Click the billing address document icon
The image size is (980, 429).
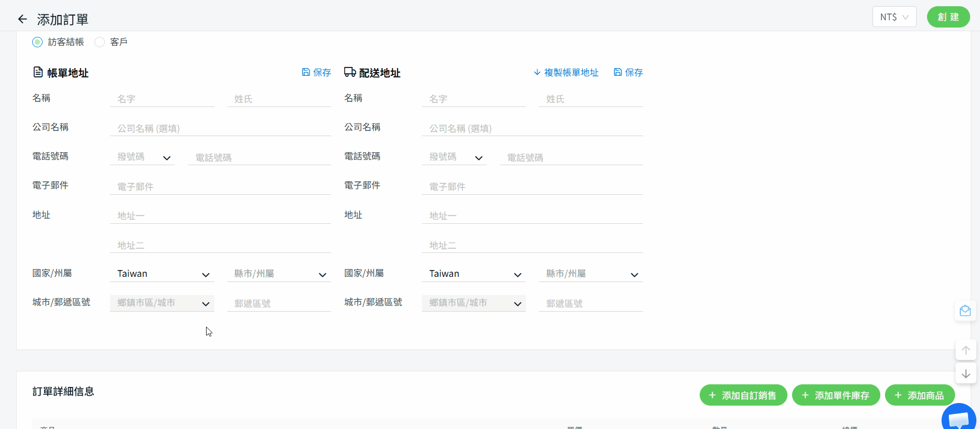(x=38, y=72)
